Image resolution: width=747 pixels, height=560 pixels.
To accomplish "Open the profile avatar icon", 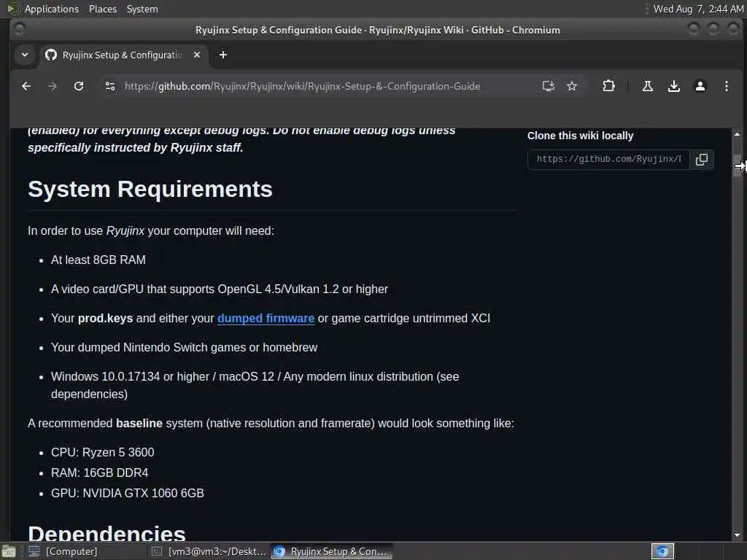I will click(700, 86).
